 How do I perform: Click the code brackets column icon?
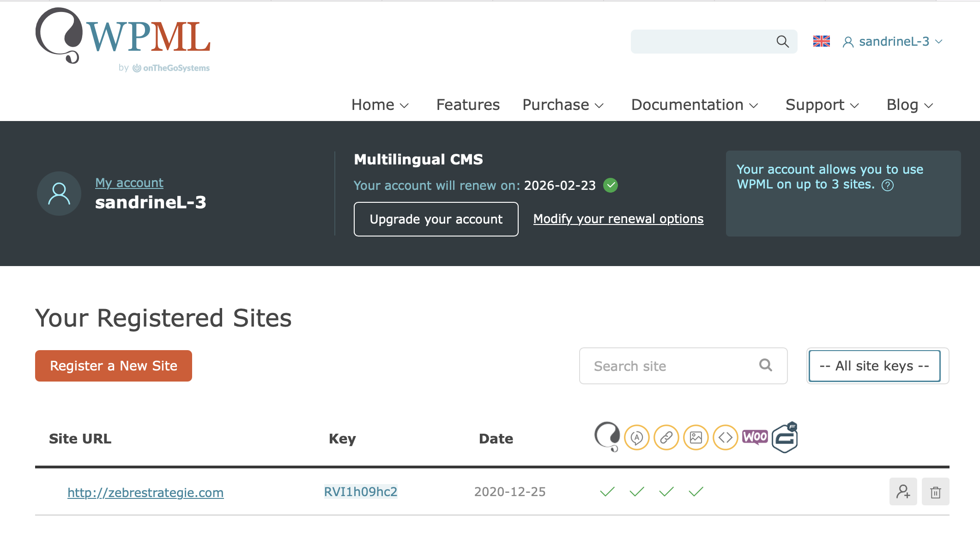coord(726,437)
